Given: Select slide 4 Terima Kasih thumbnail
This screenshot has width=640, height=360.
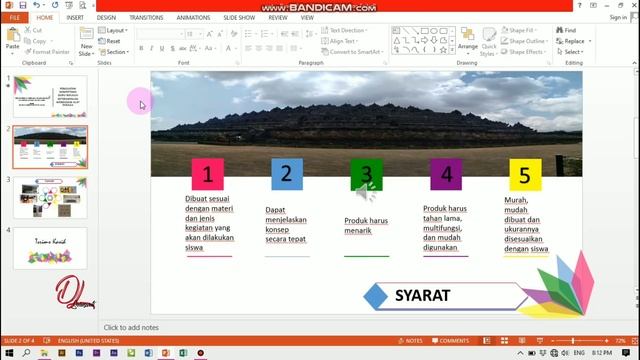Looking at the screenshot, I should pos(50,249).
